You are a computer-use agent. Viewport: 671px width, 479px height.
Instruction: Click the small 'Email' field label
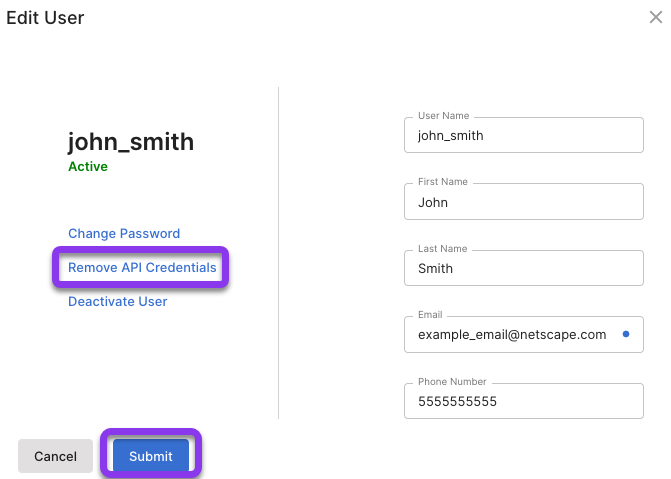[430, 315]
